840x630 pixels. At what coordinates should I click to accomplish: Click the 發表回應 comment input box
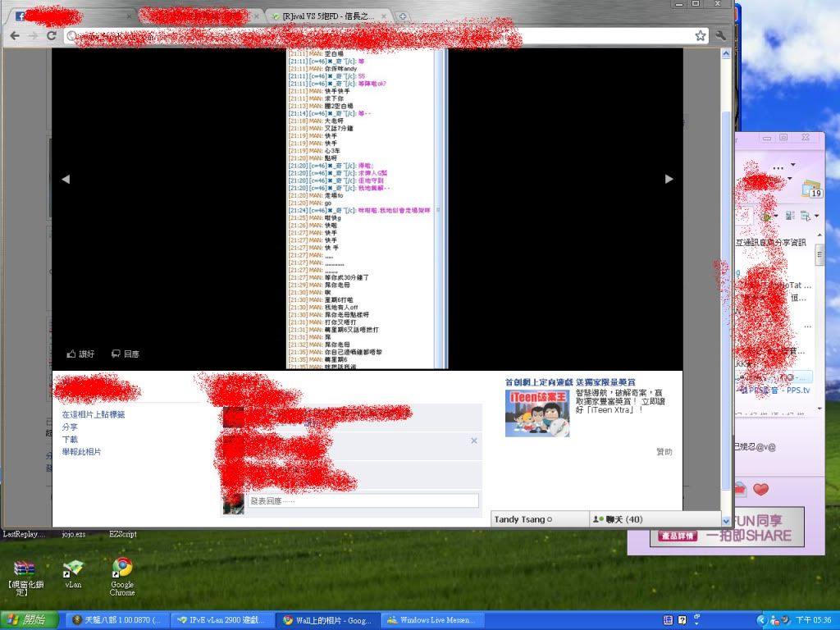coord(363,500)
